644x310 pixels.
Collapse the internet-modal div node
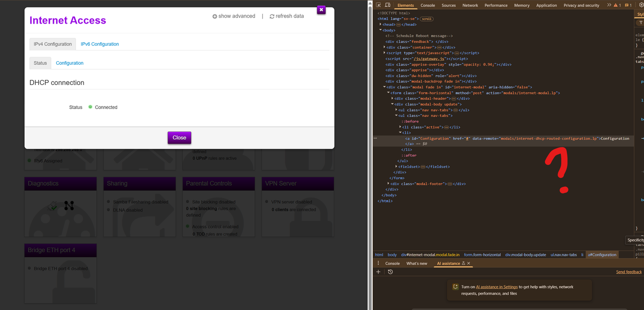pos(385,87)
